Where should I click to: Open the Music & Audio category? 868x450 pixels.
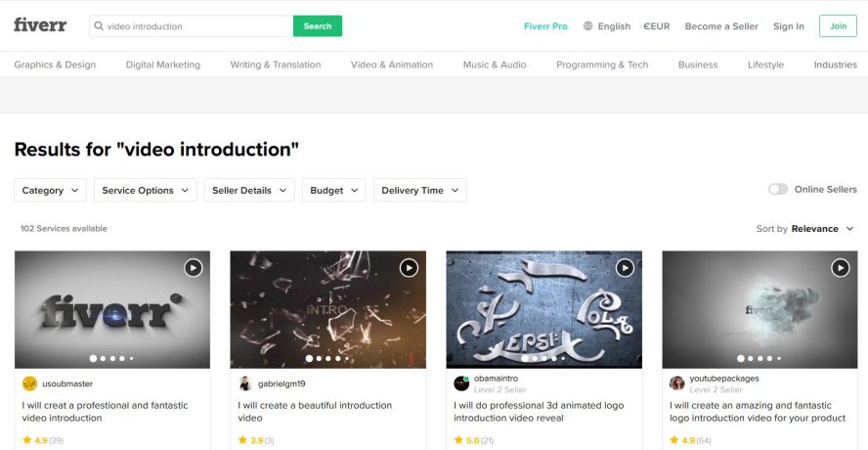tap(495, 65)
